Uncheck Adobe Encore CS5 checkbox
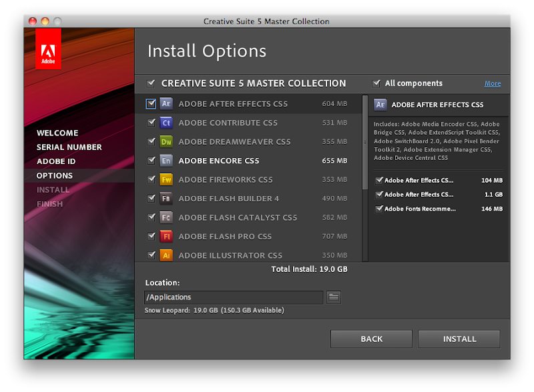This screenshot has width=534, height=392. click(152, 160)
